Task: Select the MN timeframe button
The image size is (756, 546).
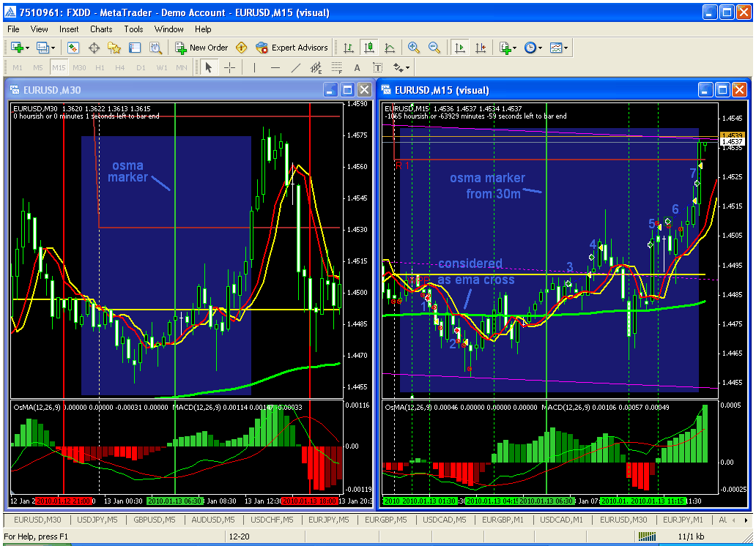Action: 181,67
